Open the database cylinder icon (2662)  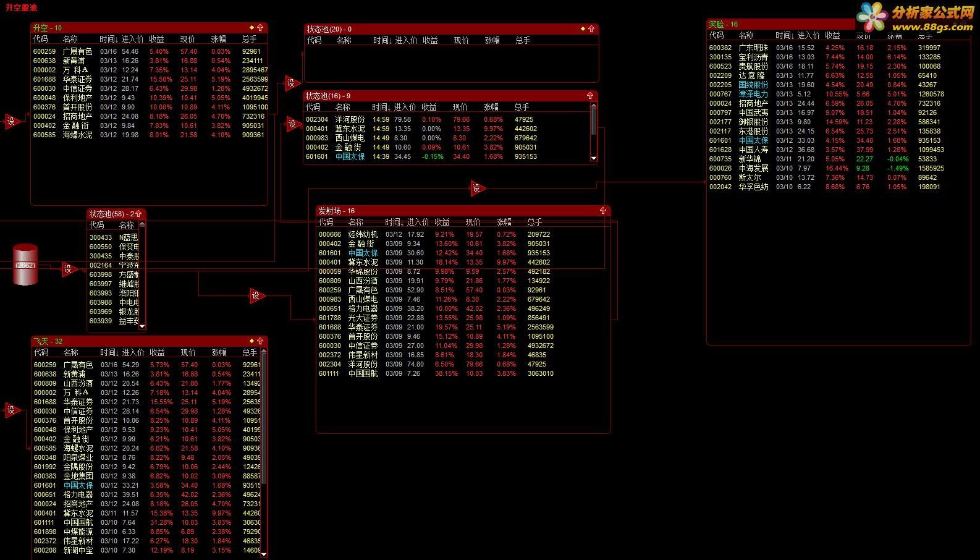pos(25,265)
